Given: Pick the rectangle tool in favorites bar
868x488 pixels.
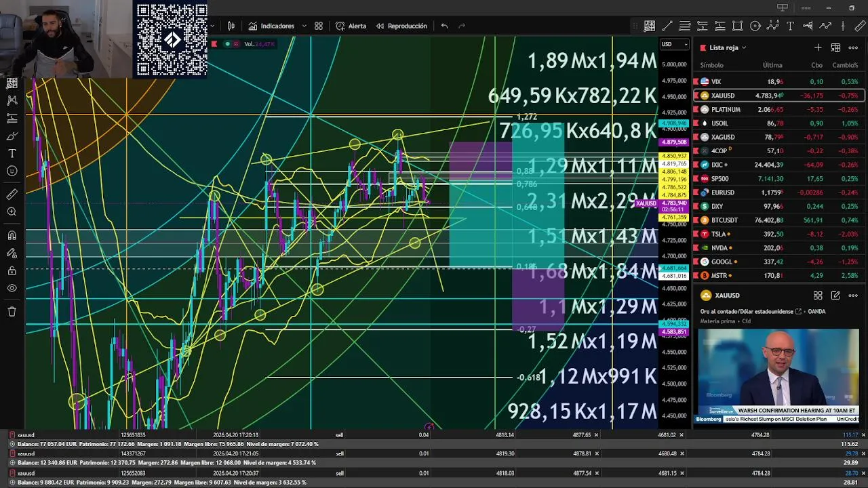Looking at the screenshot, I should click(738, 26).
